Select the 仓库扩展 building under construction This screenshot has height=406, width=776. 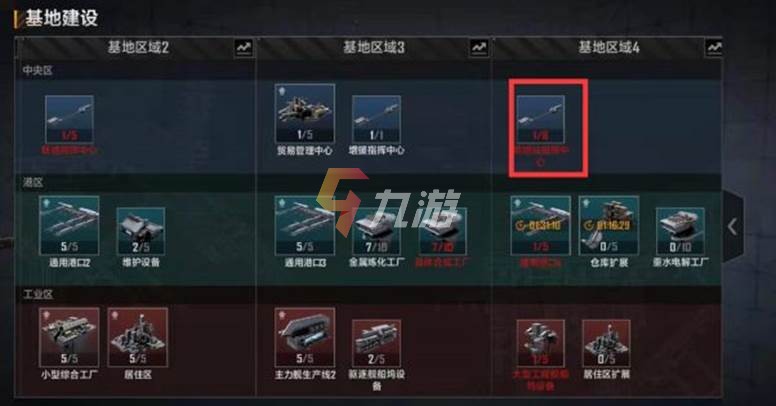tap(608, 225)
